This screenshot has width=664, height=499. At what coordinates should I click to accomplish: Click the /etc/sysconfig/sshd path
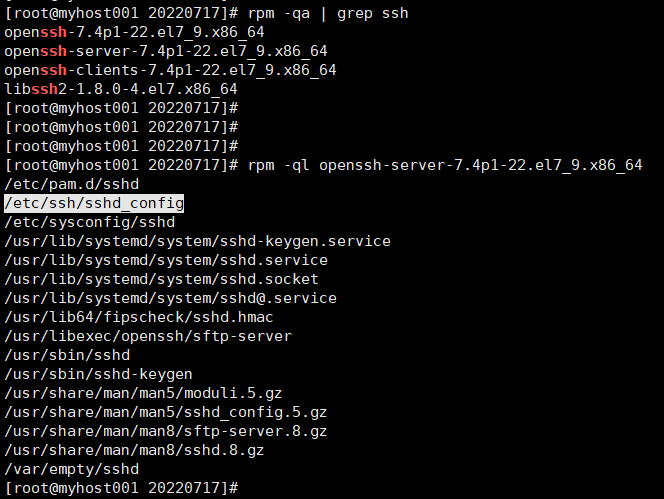click(x=89, y=222)
